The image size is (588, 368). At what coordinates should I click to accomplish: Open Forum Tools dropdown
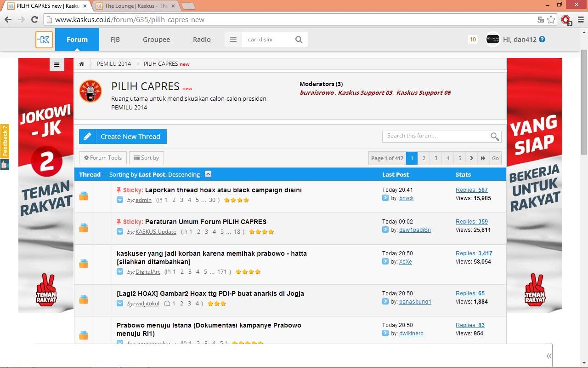tap(103, 158)
